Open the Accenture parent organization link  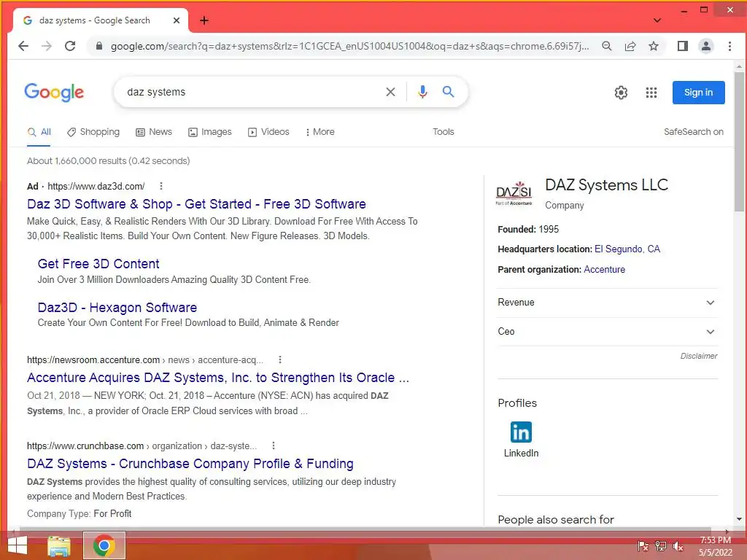coord(604,270)
